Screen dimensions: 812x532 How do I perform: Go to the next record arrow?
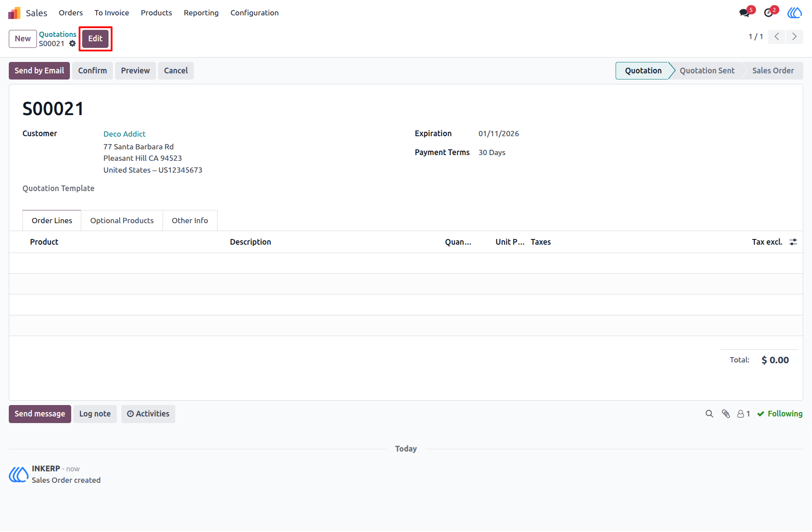(794, 36)
